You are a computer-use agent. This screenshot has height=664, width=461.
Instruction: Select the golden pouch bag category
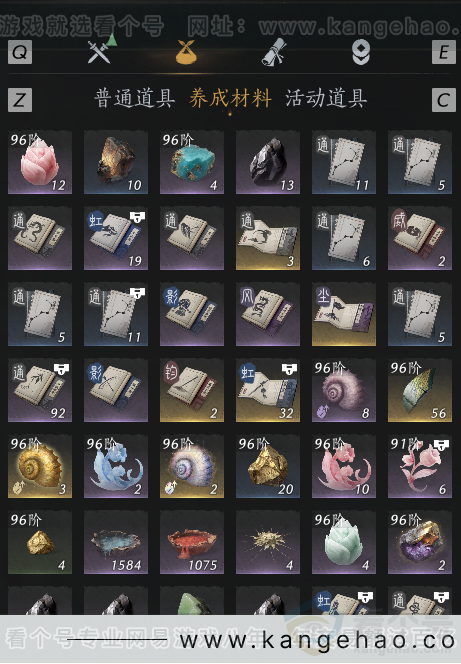[x=186, y=53]
